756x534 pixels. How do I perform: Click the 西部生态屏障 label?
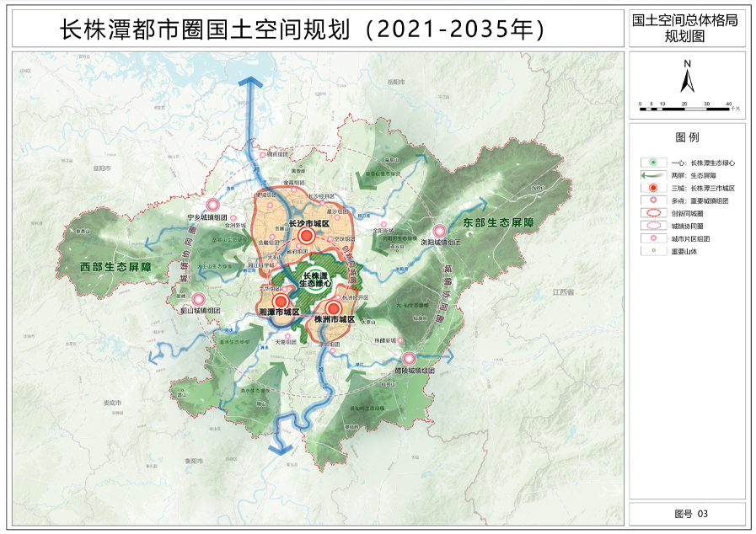pos(115,266)
